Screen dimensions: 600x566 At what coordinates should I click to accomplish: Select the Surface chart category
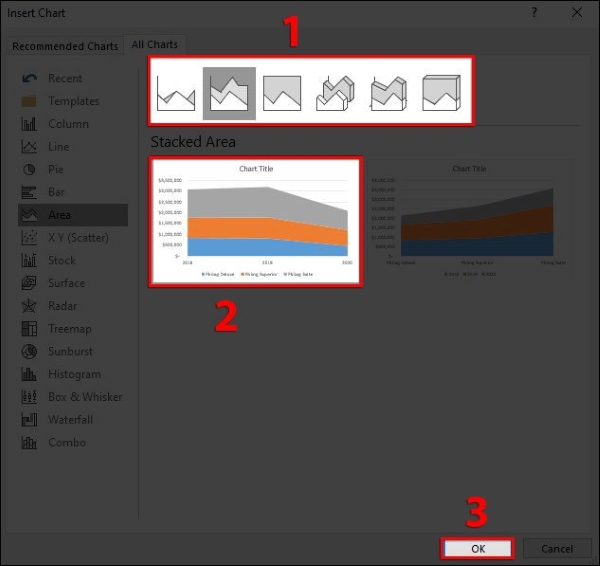tap(73, 283)
